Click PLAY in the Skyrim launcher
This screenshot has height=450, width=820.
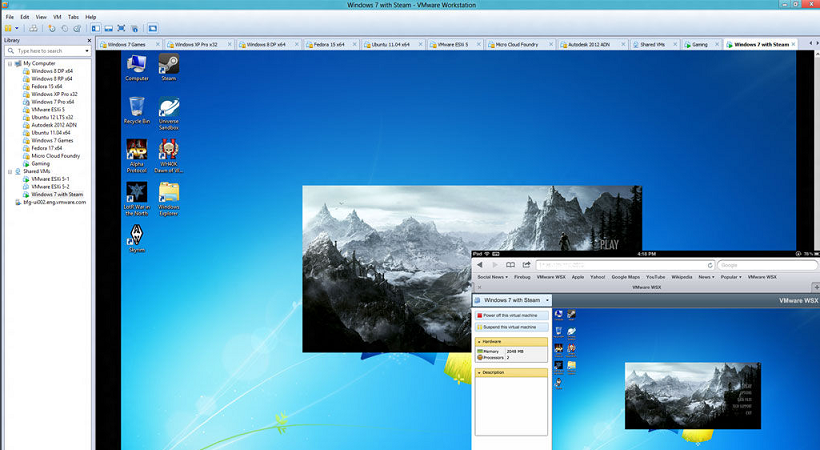pyautogui.click(x=609, y=244)
